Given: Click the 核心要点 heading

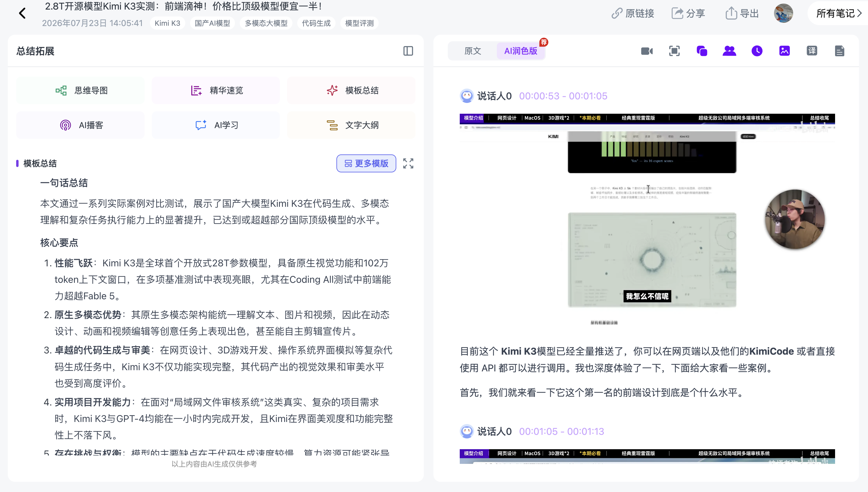Looking at the screenshot, I should 59,243.
